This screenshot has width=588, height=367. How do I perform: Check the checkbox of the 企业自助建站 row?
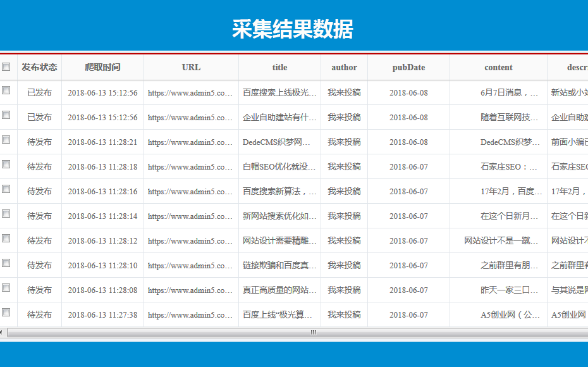tap(8, 117)
